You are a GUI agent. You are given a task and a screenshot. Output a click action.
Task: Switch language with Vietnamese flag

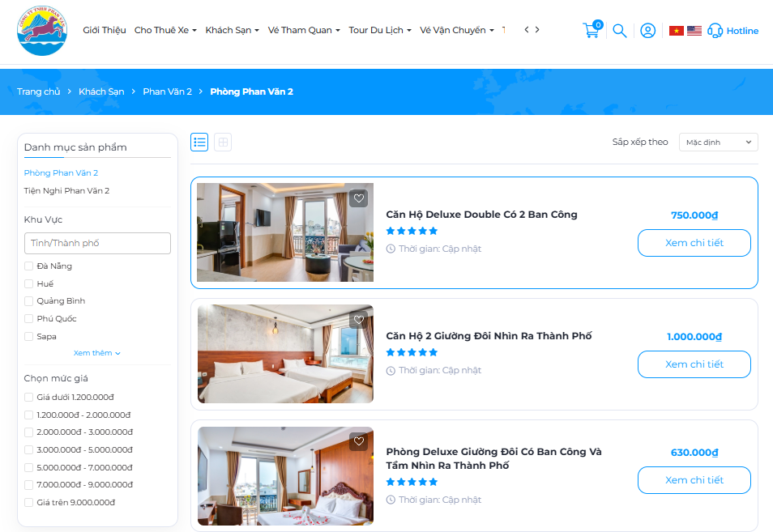coord(677,31)
